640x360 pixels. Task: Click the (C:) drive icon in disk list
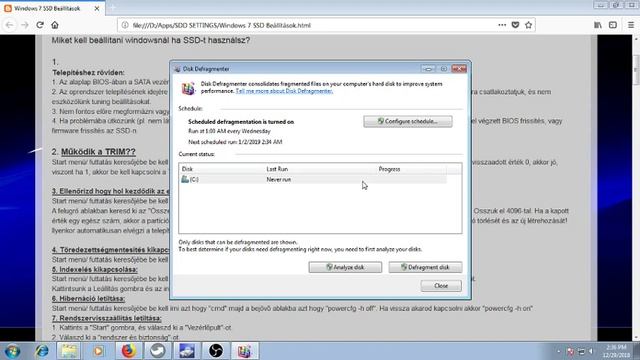[185, 179]
